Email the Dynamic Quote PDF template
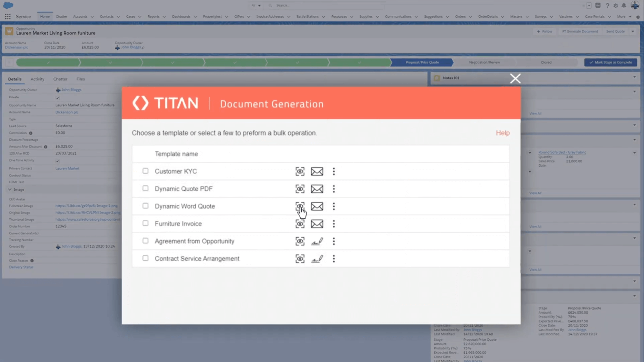 pyautogui.click(x=317, y=189)
